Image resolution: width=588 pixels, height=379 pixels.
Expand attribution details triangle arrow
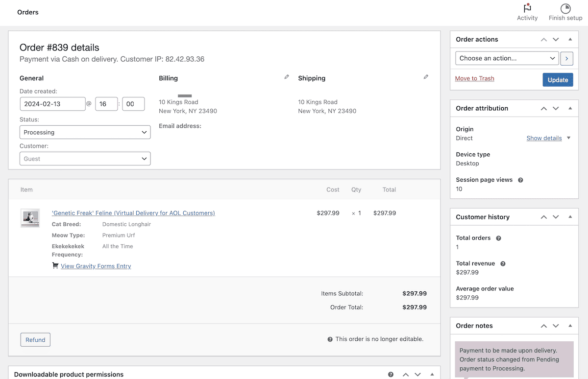[568, 138]
